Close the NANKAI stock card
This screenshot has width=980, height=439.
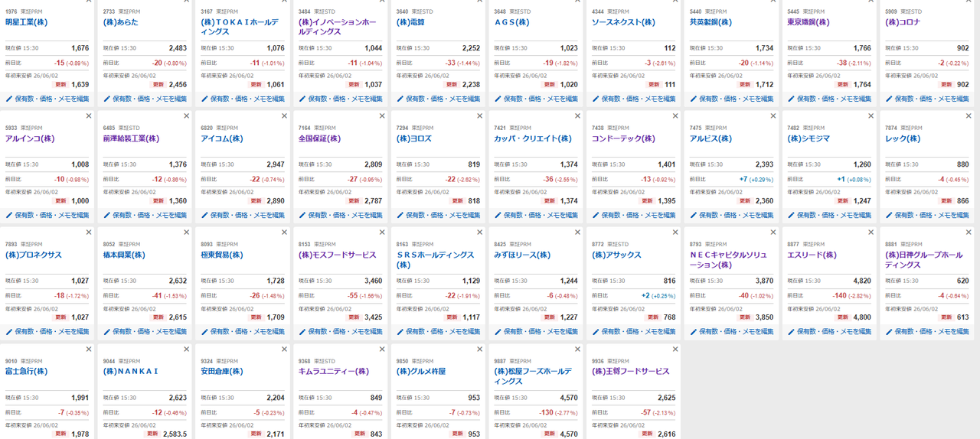[187, 350]
